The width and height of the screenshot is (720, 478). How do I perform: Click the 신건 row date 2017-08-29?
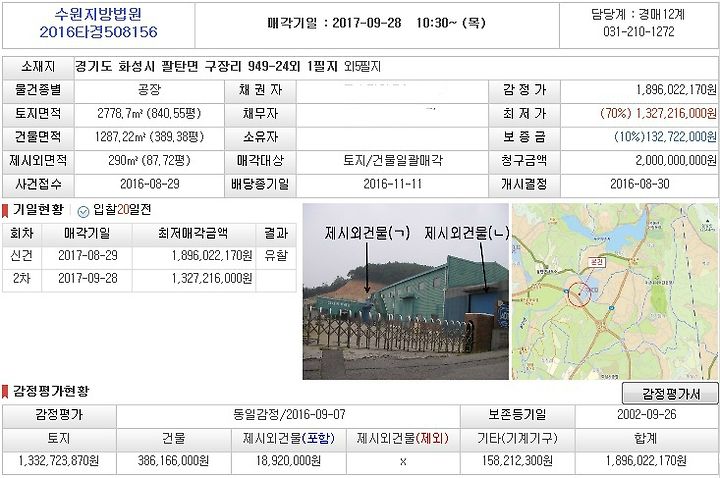point(88,255)
